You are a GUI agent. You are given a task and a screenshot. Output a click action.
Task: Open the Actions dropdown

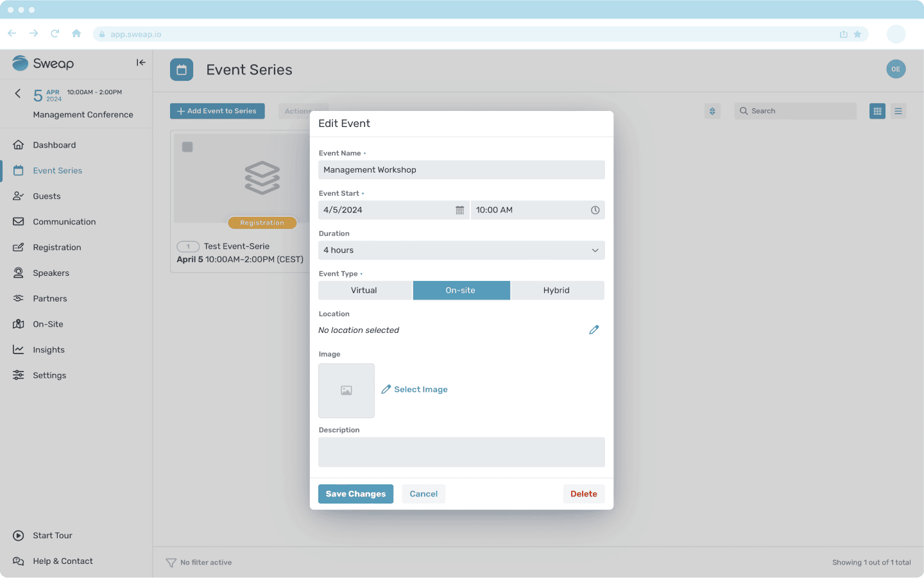[x=296, y=111]
